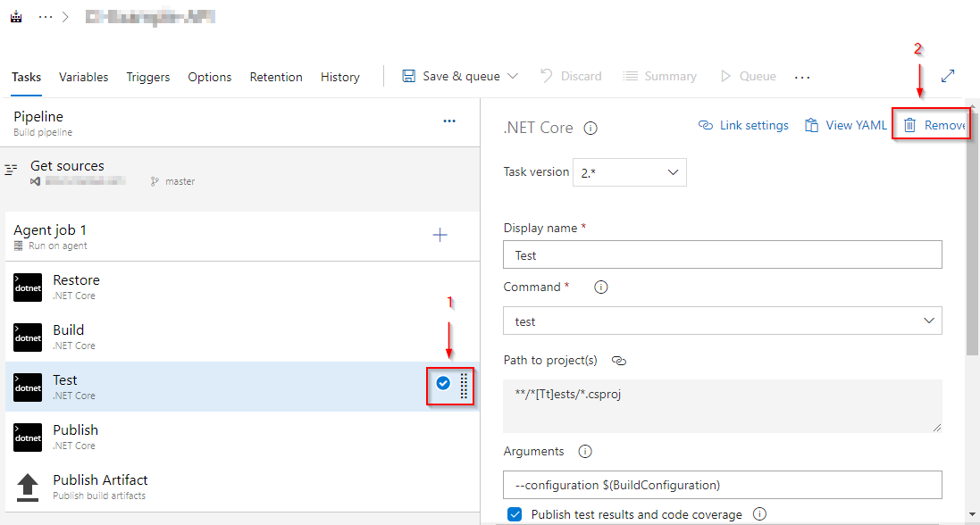Select the Publish Artifact task

[100, 486]
